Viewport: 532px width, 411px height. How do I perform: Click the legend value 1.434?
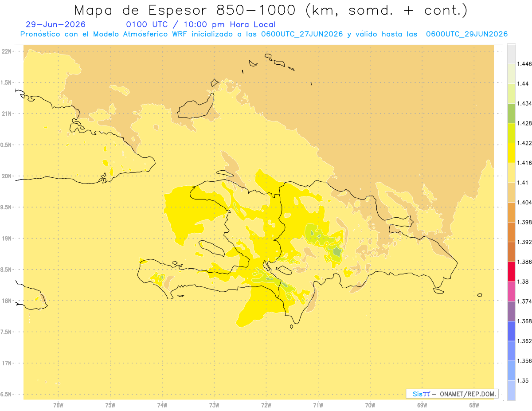point(525,103)
